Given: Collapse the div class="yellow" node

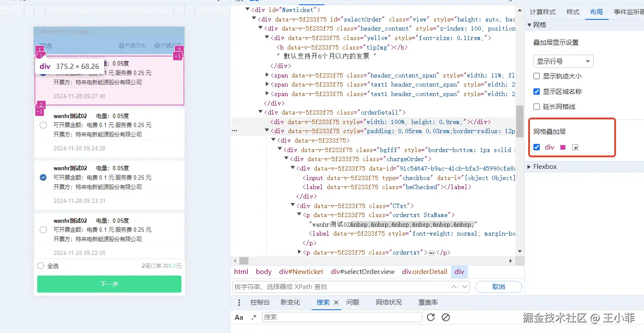Looking at the screenshot, I should (x=267, y=38).
